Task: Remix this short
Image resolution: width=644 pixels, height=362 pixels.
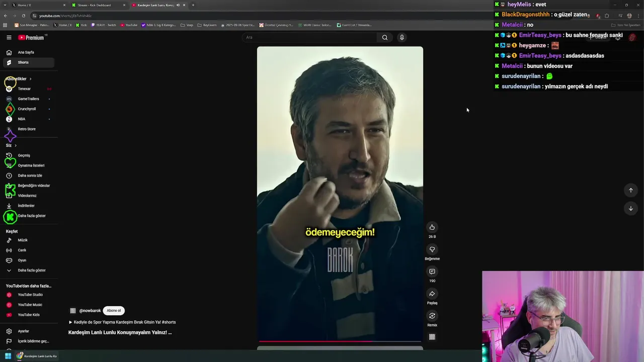Action: [x=432, y=316]
